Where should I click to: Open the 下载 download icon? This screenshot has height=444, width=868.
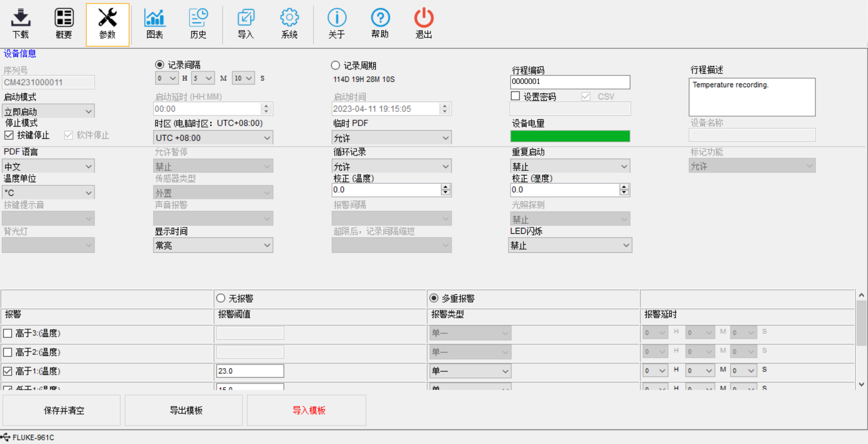(20, 24)
